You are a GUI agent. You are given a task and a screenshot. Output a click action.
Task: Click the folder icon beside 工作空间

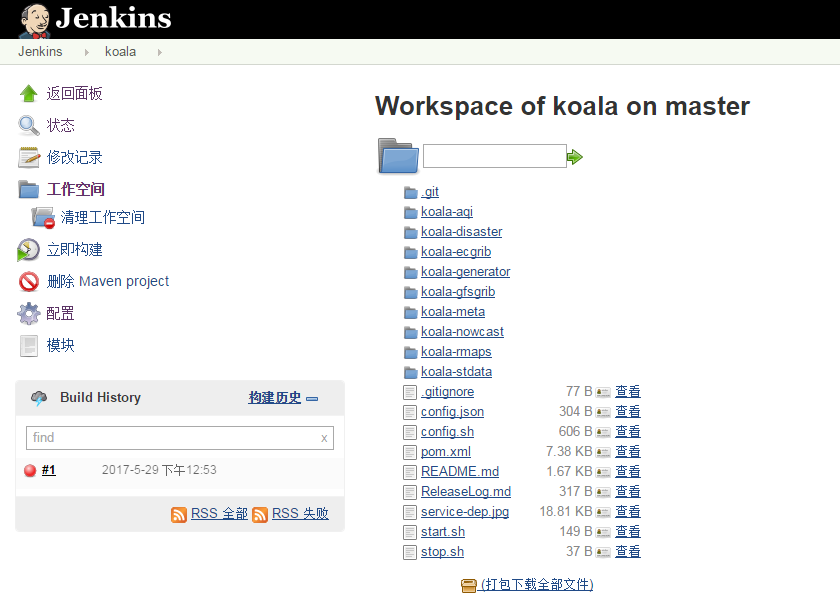(x=28, y=189)
